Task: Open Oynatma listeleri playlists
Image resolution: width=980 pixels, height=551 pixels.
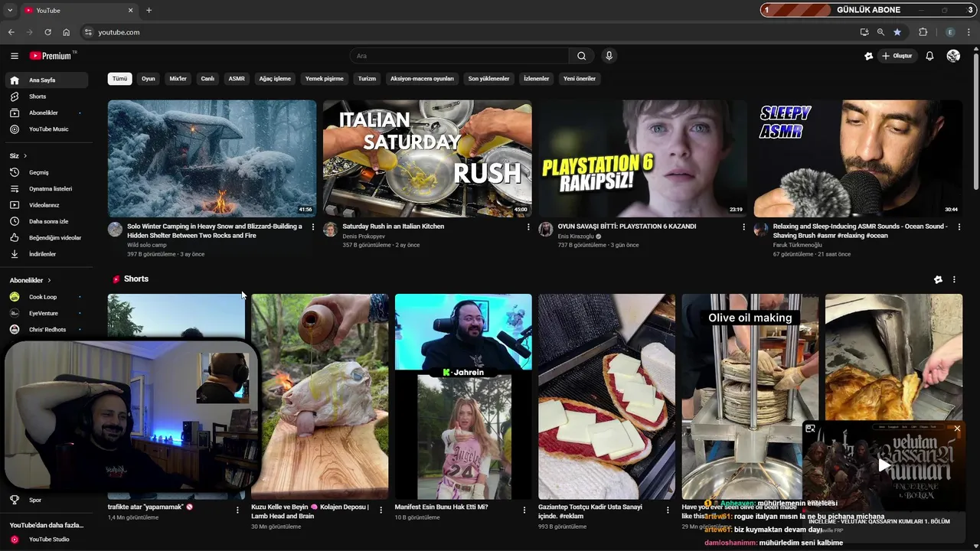Action: point(47,189)
